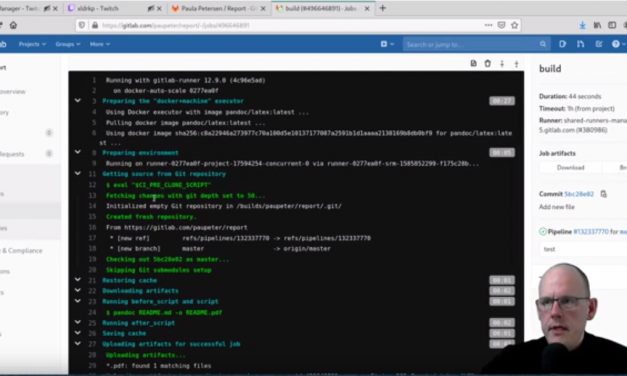
Task: Open the commit SHA link
Action: coord(579,194)
